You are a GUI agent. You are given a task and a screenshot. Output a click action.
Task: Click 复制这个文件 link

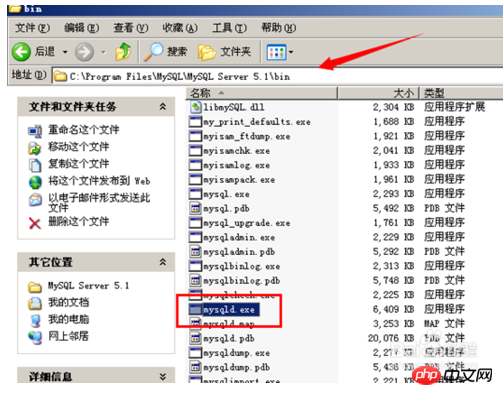79,163
